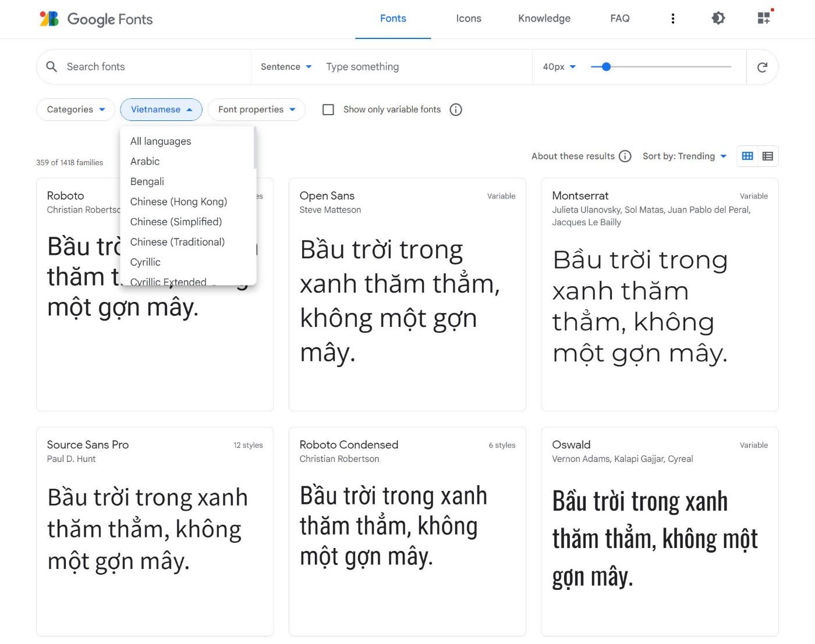
Task: Select Arabic in the language dropdown
Action: click(x=144, y=161)
